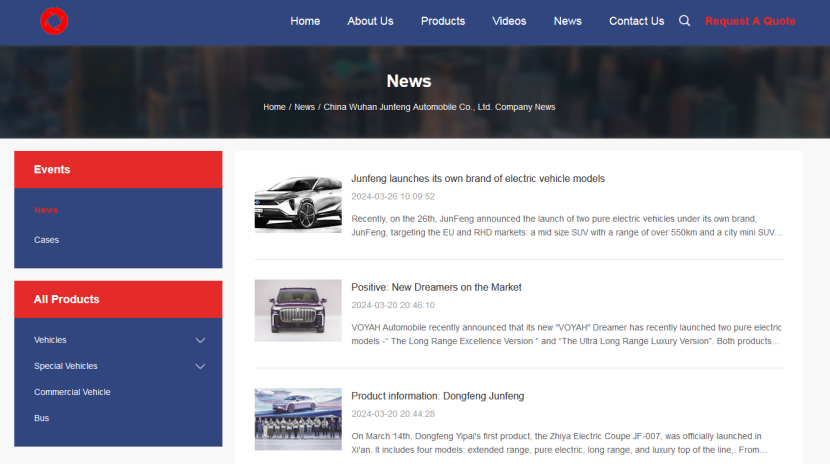The image size is (830, 464).
Task: Open Bus product category
Action: [x=41, y=418]
